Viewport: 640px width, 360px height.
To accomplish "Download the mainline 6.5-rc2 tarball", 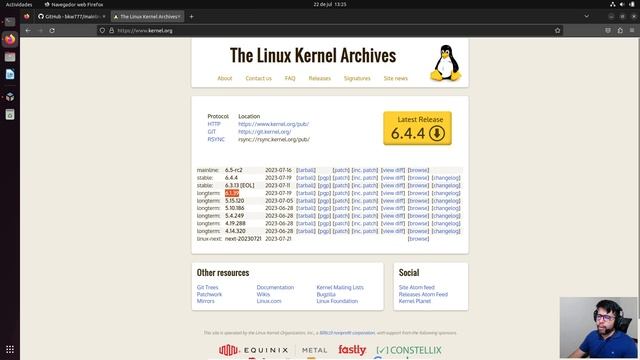I will tap(306, 170).
